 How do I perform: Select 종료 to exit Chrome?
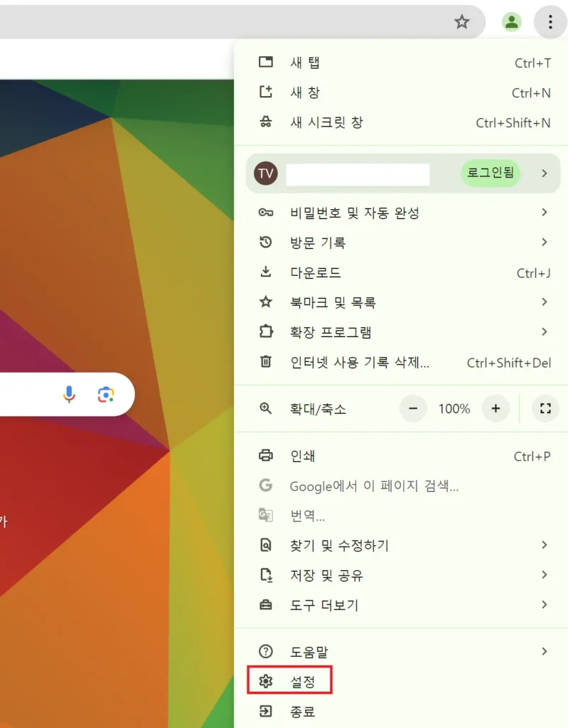pyautogui.click(x=401, y=711)
